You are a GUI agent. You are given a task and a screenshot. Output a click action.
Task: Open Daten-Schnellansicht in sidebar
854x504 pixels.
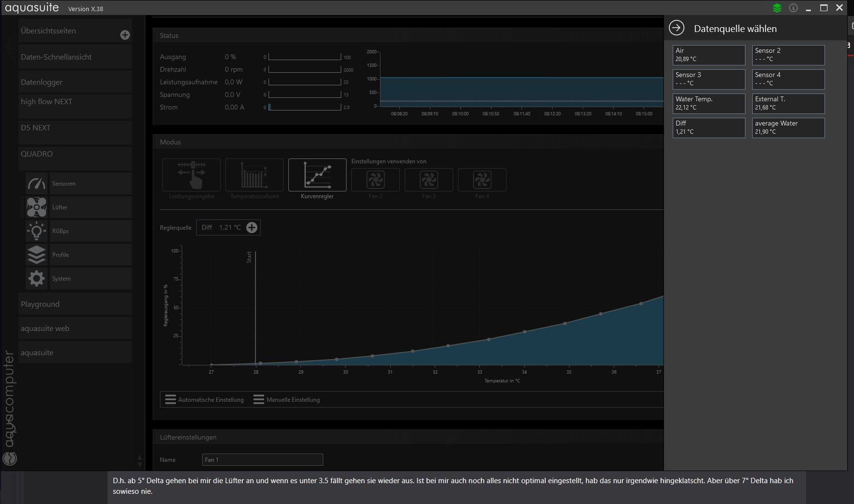(75, 57)
